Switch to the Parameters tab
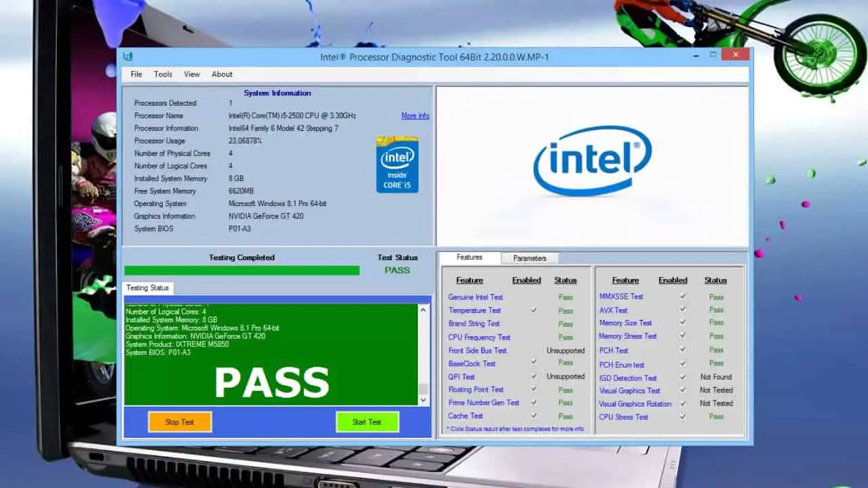868x488 pixels. click(x=530, y=258)
